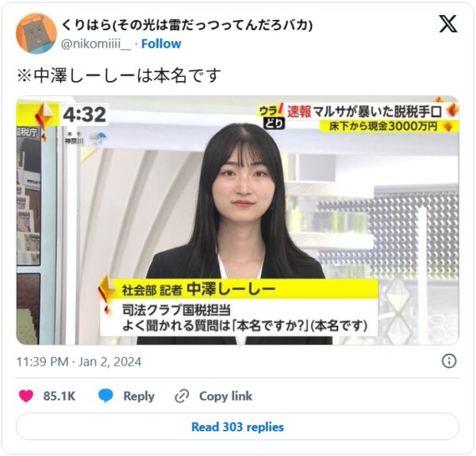This screenshot has width=476, height=456.
Task: Select the Copy link text
Action: point(225,396)
